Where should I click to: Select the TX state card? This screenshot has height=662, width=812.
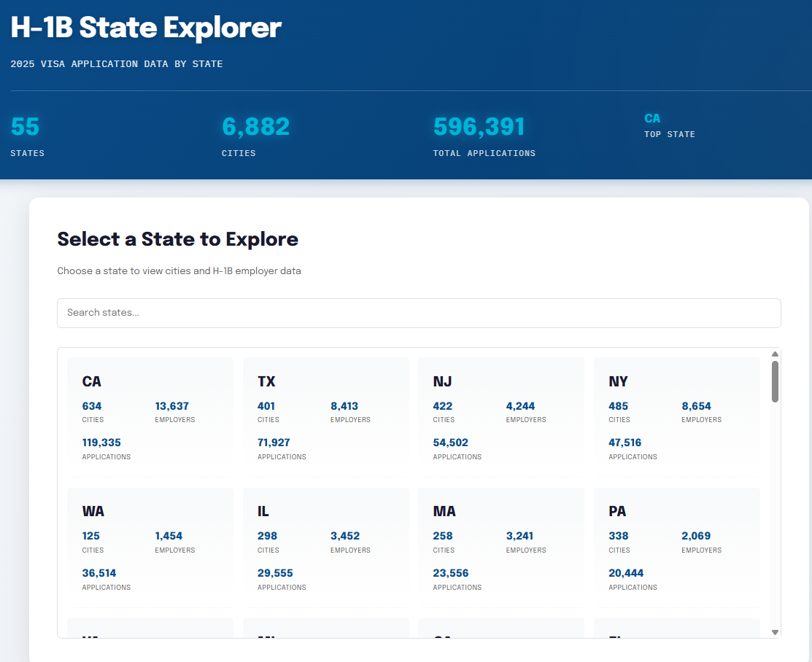(325, 416)
